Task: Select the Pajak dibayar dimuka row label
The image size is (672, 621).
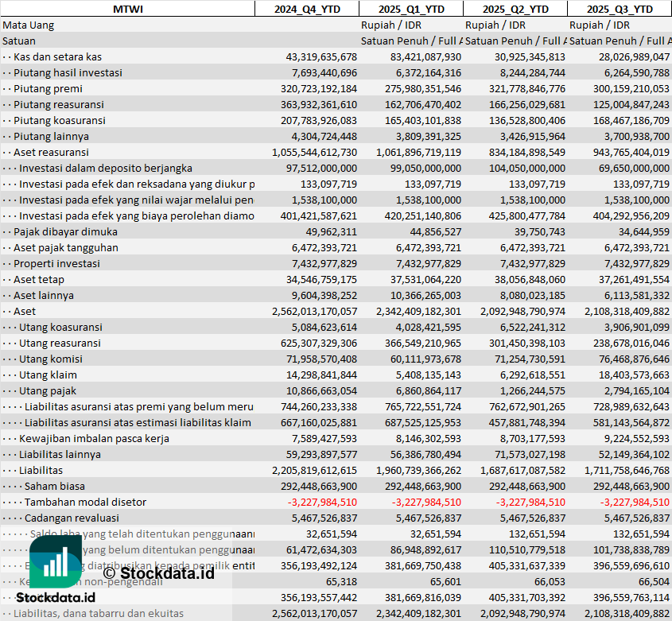Action: (65, 231)
